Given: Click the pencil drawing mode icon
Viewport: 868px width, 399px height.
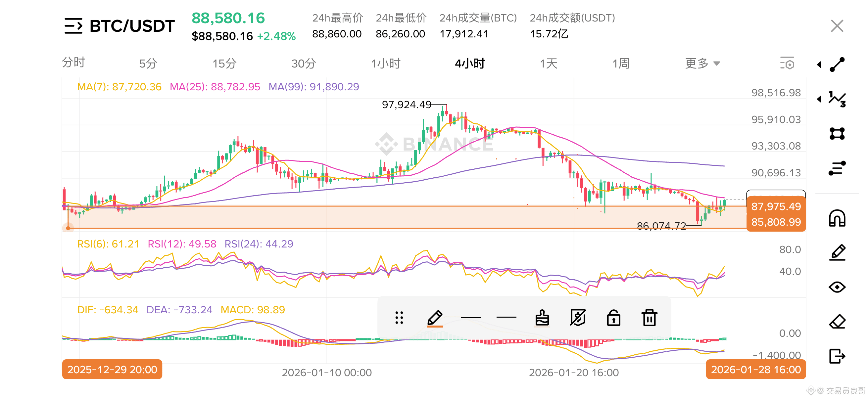Looking at the screenshot, I should pyautogui.click(x=837, y=252).
